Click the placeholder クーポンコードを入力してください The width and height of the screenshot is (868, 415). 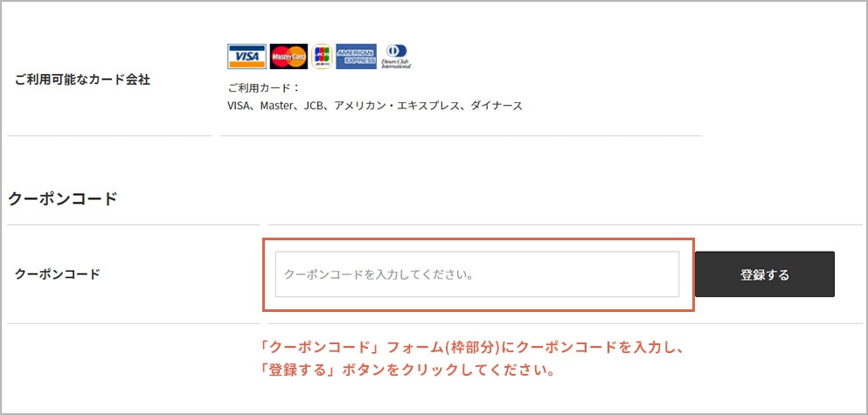tap(378, 274)
